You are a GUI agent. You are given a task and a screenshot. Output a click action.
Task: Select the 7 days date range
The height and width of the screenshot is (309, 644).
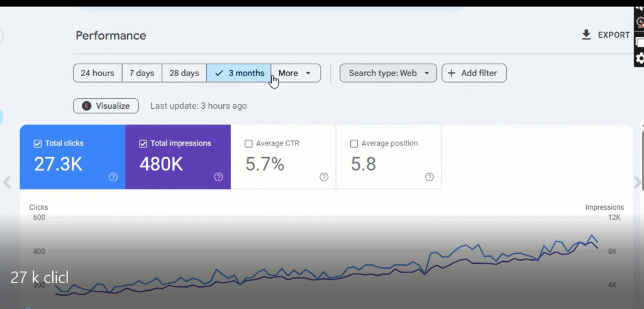coord(142,73)
